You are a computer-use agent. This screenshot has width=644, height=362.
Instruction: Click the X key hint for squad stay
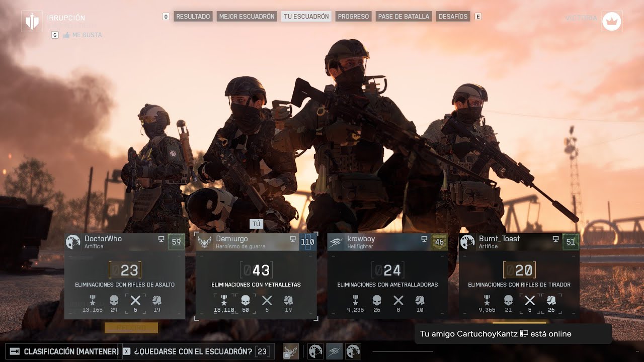[127, 351]
